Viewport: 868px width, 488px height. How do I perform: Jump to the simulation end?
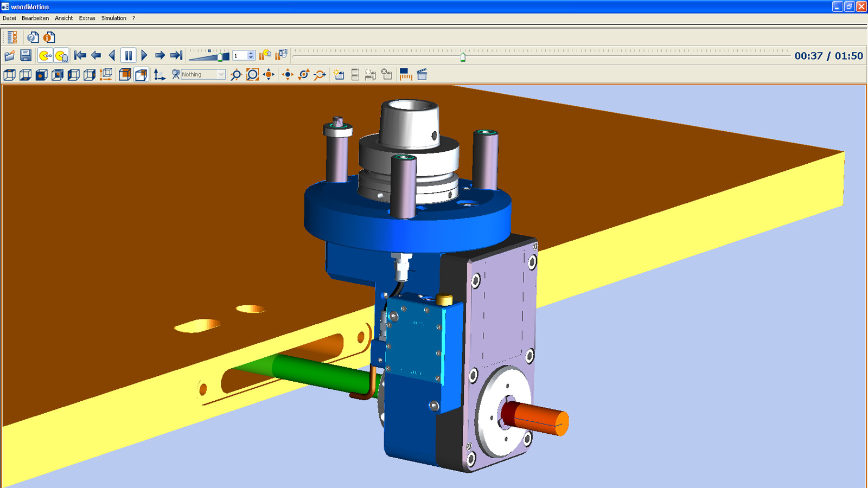click(x=176, y=55)
